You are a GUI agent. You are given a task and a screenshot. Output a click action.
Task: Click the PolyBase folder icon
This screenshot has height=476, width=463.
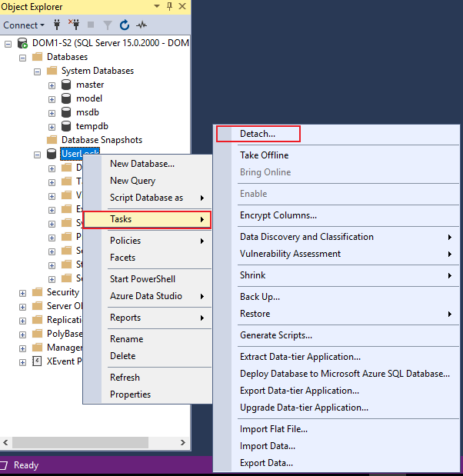(38, 334)
